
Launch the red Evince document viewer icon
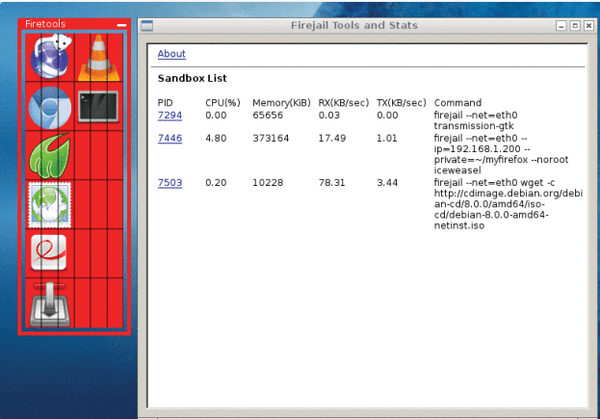click(x=49, y=252)
